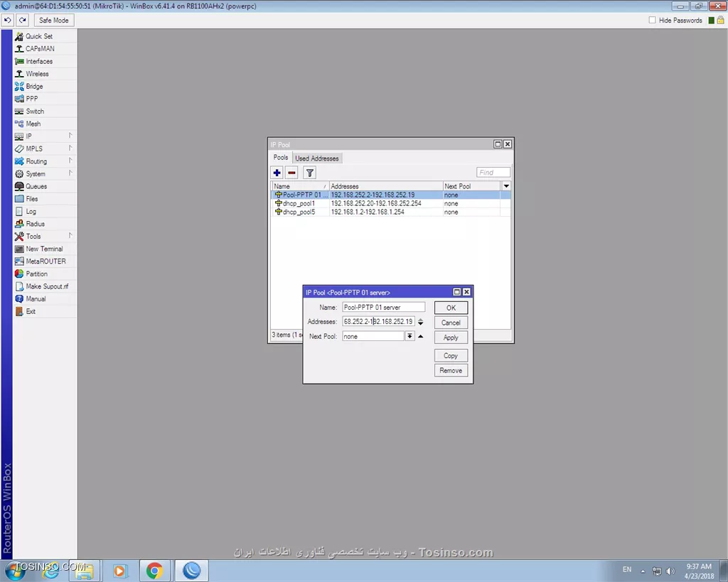This screenshot has width=728, height=582.
Task: Click the Undo arrow icon
Action: (8, 21)
